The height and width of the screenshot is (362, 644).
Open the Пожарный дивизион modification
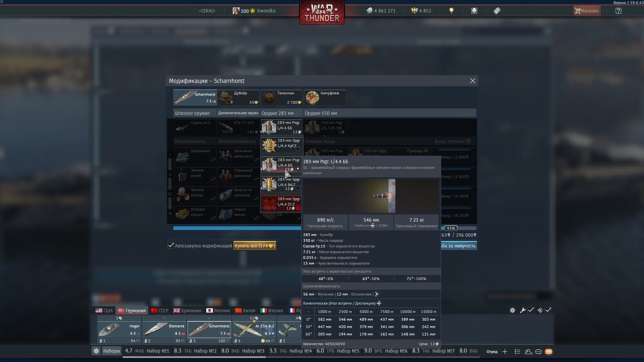(x=238, y=175)
